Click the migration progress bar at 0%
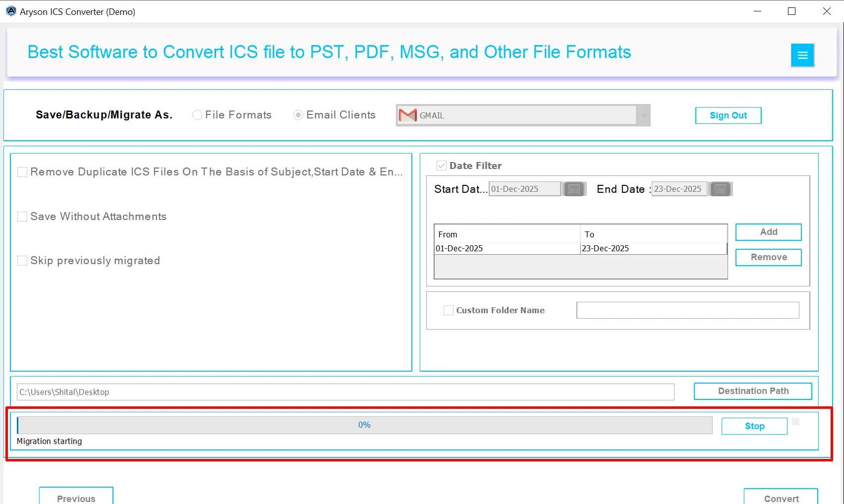Viewport: 844px width, 504px height. [x=365, y=425]
